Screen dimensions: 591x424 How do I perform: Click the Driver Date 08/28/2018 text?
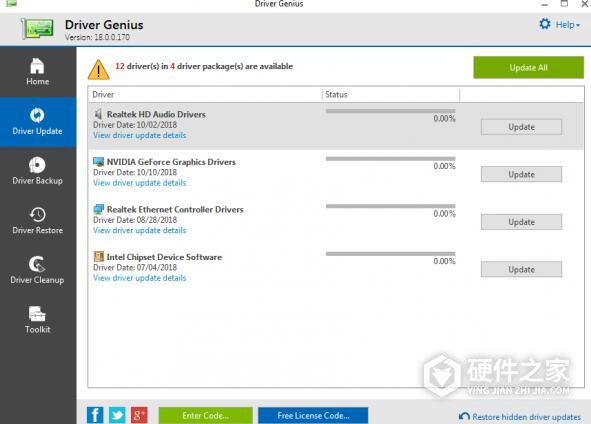[135, 220]
